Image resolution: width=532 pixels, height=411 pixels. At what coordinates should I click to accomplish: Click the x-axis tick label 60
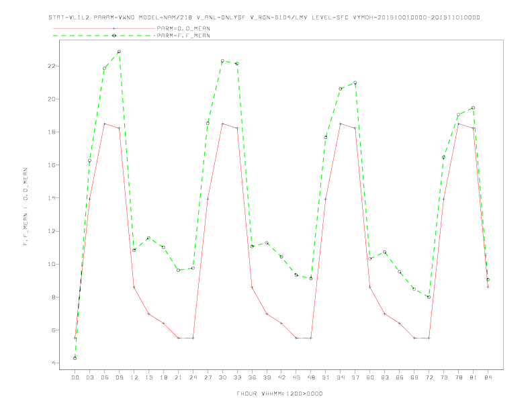point(370,377)
